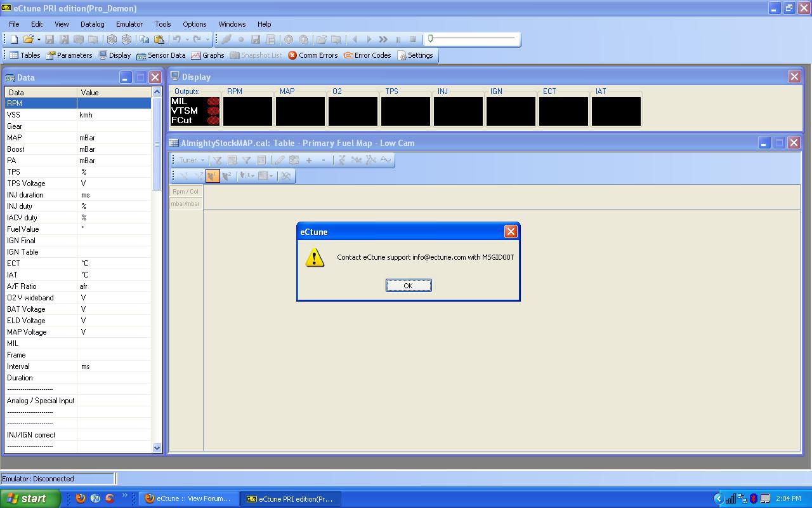
Task: Open the File menu
Action: point(14,24)
